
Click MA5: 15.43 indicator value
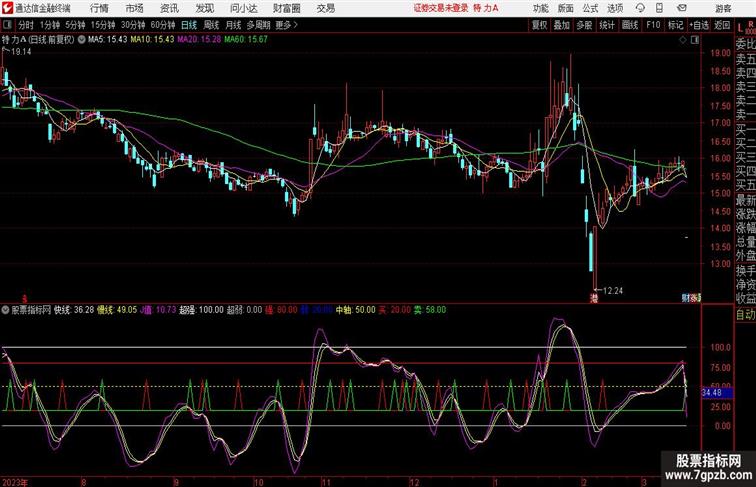click(107, 40)
